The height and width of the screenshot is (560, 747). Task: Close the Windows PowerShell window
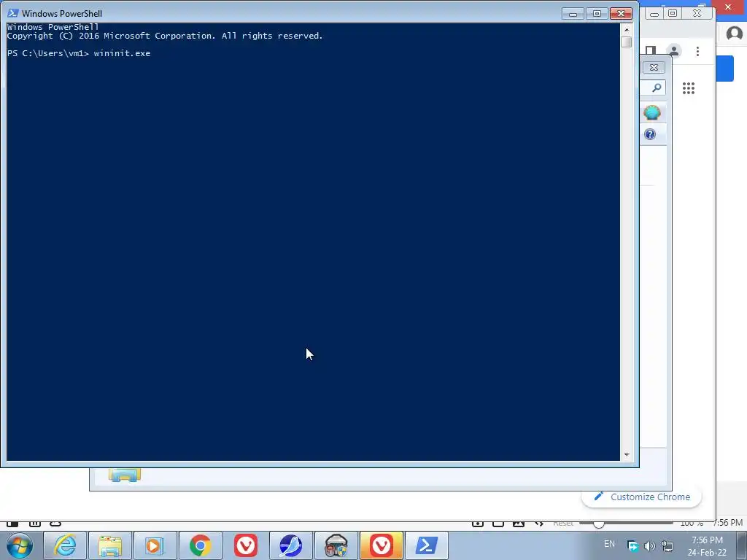622,14
